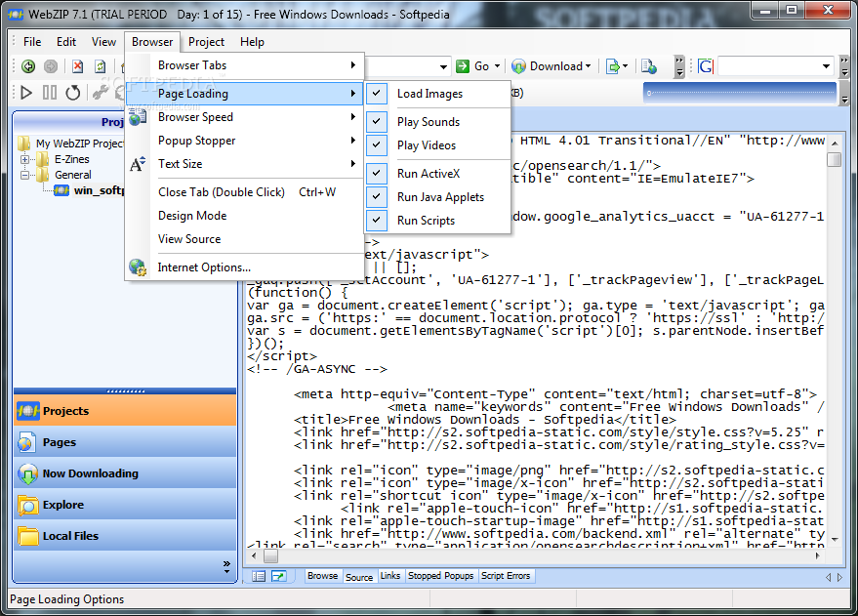Screen dimensions: 858x616
Task: Open the address bar dropdown arrow
Action: point(443,66)
